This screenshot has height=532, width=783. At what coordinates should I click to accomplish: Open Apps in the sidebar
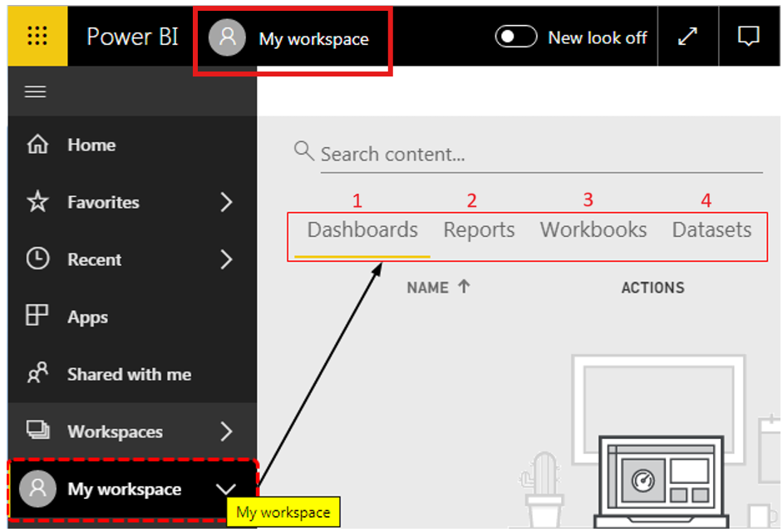coord(88,318)
